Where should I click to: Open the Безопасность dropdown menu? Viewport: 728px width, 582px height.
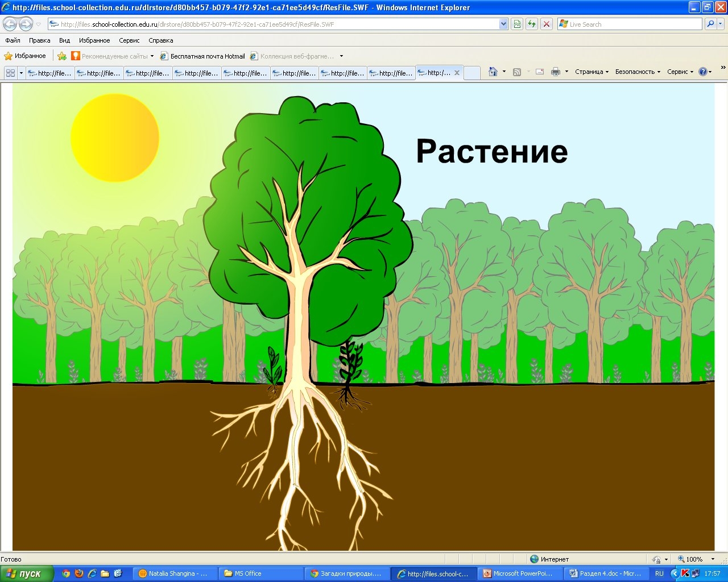tap(638, 72)
